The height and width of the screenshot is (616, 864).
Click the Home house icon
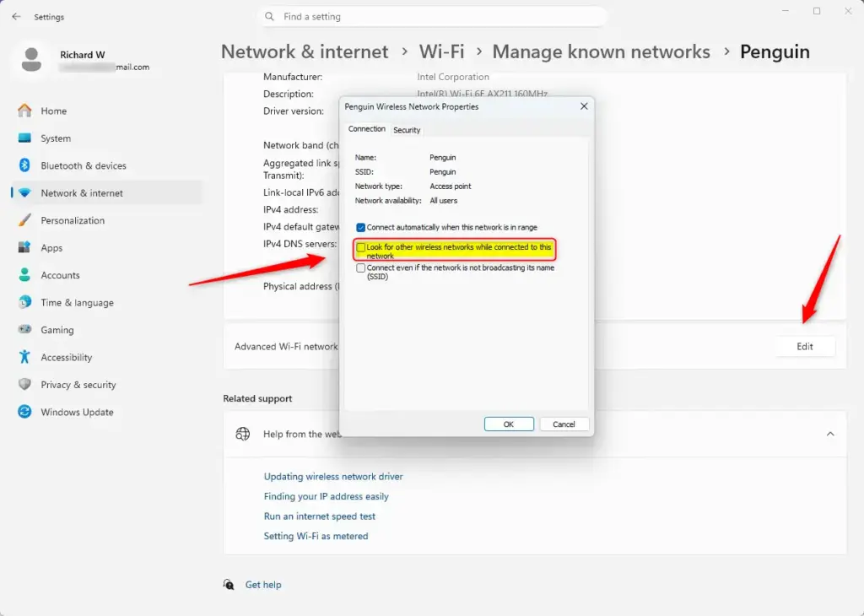(x=24, y=111)
